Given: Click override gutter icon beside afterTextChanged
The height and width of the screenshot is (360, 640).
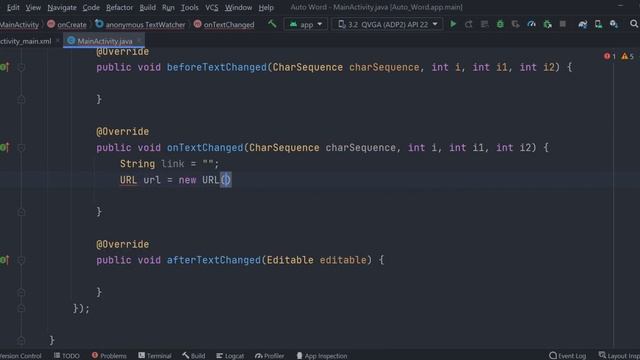Looking at the screenshot, I should pos(5,260).
